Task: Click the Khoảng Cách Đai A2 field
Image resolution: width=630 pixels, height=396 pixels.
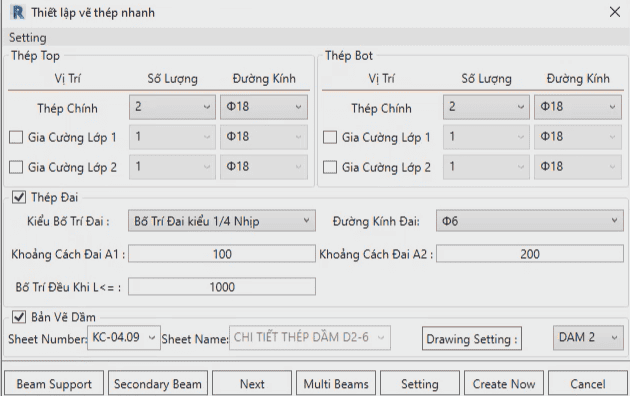Action: (x=530, y=254)
